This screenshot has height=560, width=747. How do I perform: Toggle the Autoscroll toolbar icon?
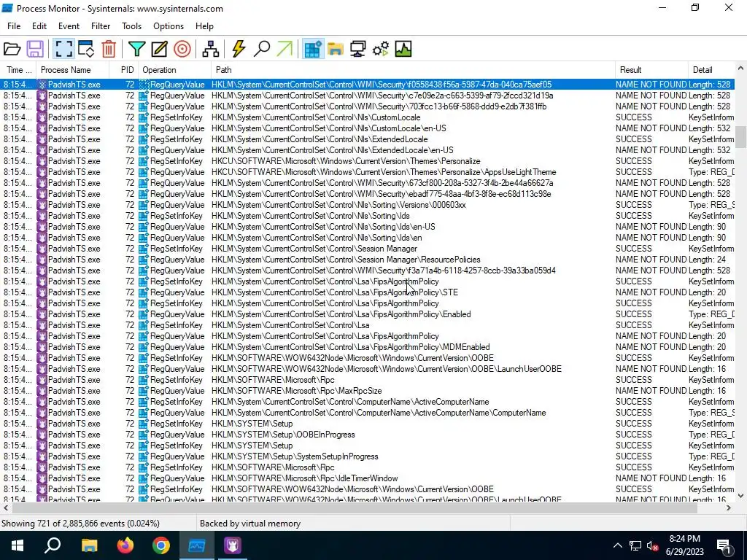(86, 49)
